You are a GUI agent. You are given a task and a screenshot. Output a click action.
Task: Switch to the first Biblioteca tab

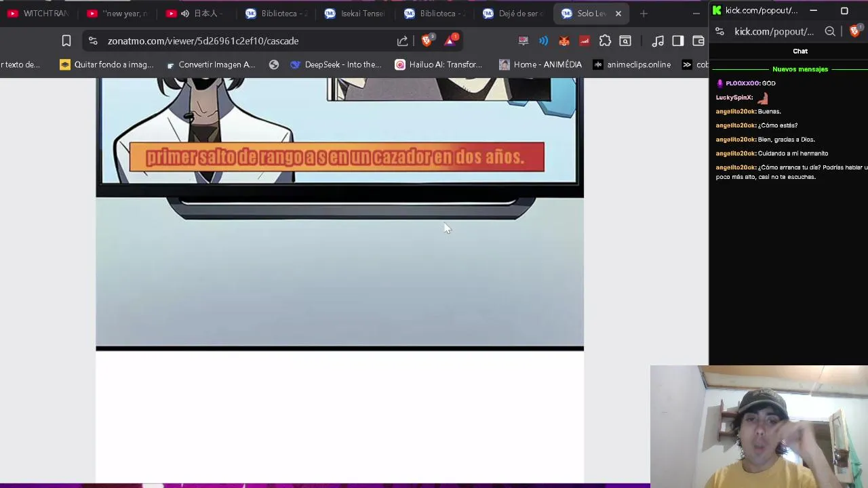click(277, 14)
